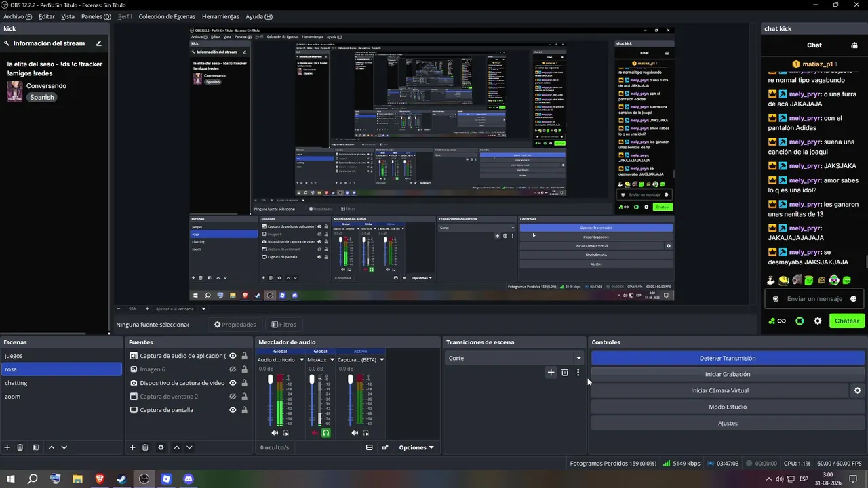Remove the selected source with trash icon
Screen dimensions: 868x488
pyautogui.click(x=145, y=447)
